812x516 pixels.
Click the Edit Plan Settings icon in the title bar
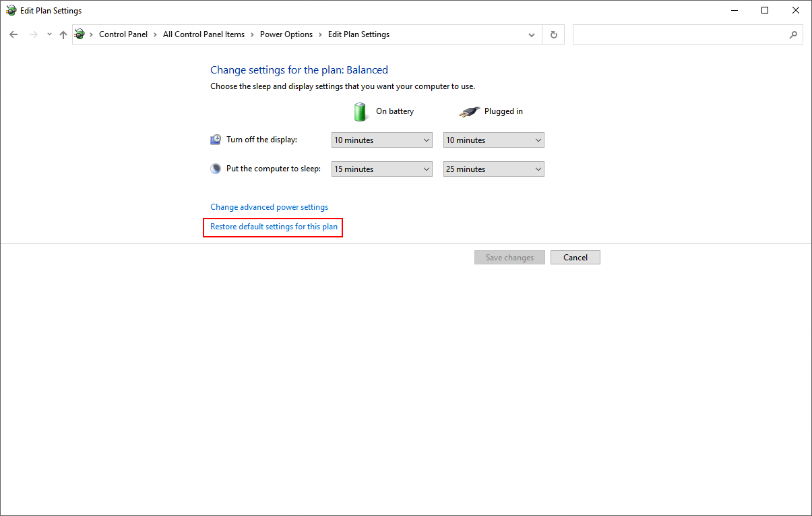(x=11, y=10)
